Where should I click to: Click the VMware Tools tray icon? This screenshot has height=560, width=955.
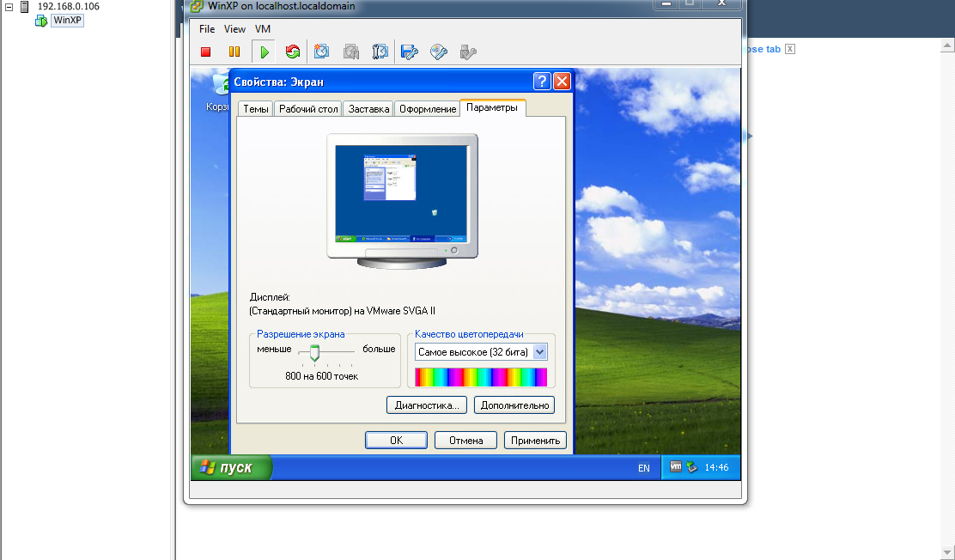(675, 466)
